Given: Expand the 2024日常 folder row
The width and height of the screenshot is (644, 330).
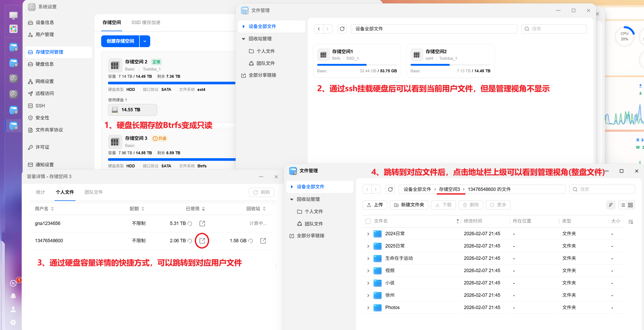Looking at the screenshot, I should (x=368, y=234).
